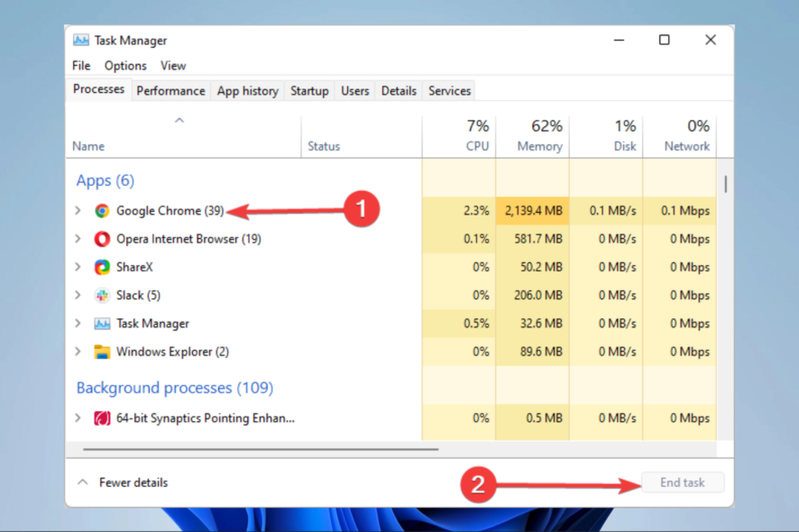Expand the ShareX process row

click(78, 267)
